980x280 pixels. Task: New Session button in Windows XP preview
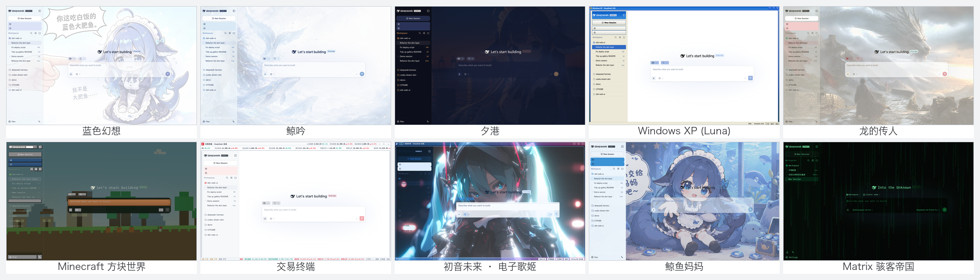[x=609, y=22]
